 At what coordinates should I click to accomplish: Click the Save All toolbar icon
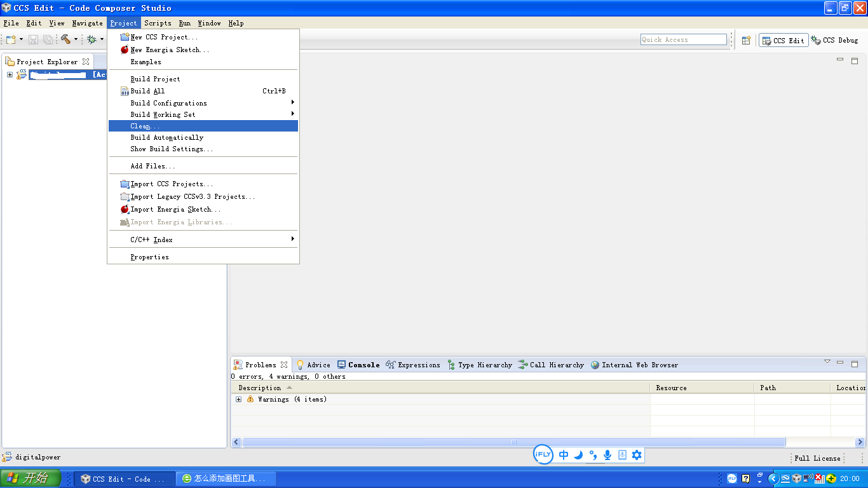48,39
